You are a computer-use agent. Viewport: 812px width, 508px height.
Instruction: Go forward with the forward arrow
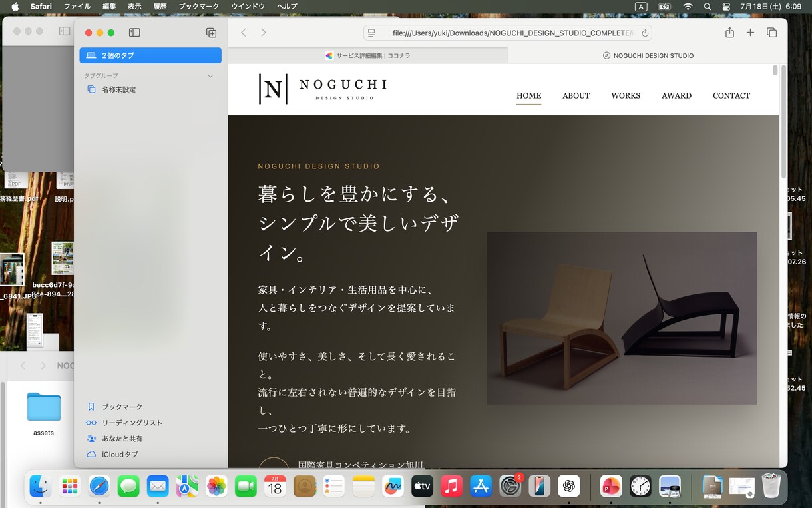click(x=264, y=33)
